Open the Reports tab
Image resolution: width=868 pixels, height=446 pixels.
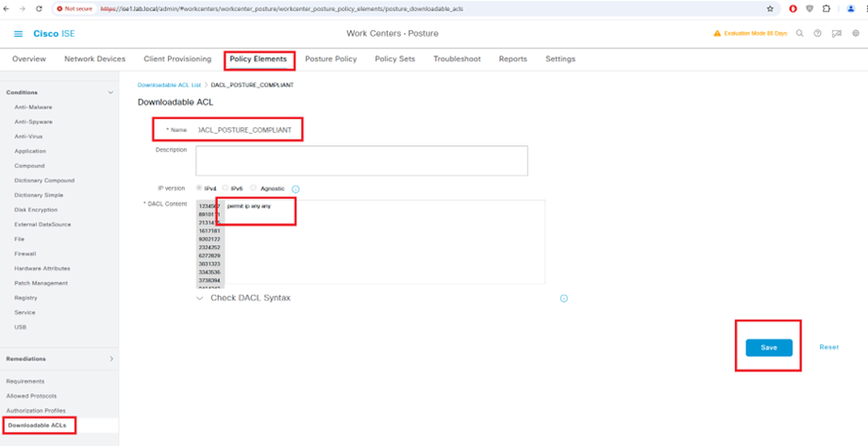[x=512, y=58]
